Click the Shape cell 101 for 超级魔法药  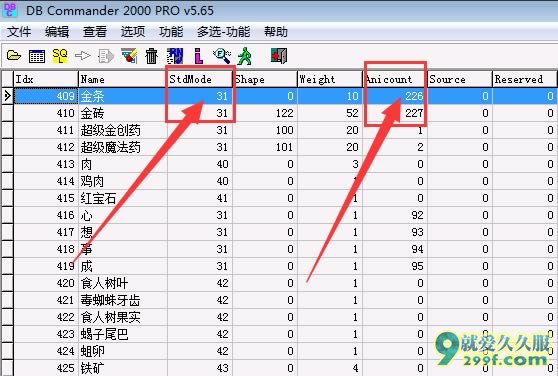265,147
